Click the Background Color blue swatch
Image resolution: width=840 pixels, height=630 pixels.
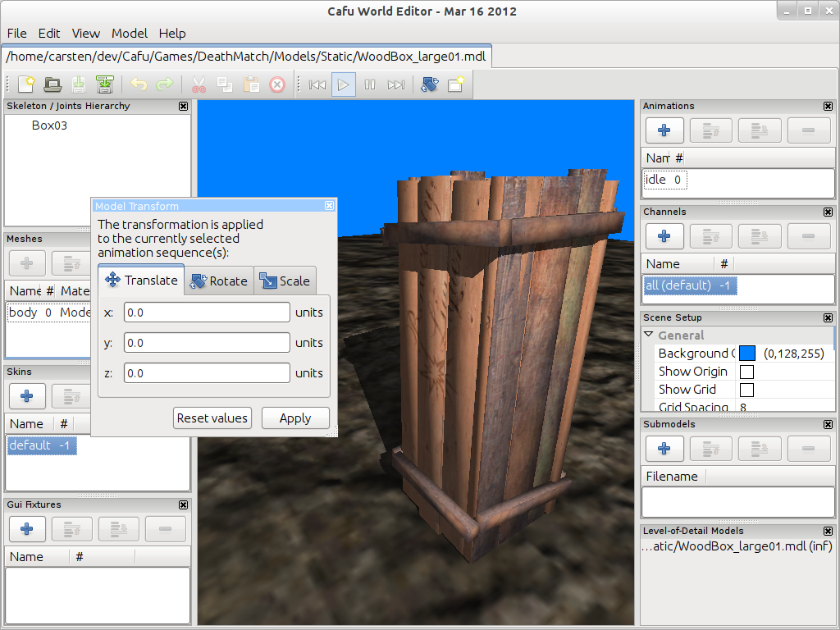[x=746, y=354]
